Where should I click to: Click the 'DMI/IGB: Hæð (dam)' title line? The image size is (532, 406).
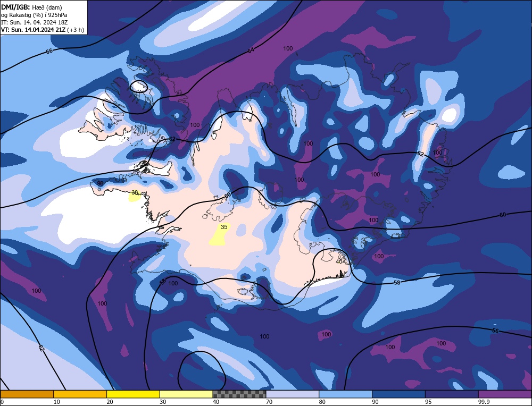[32, 7]
